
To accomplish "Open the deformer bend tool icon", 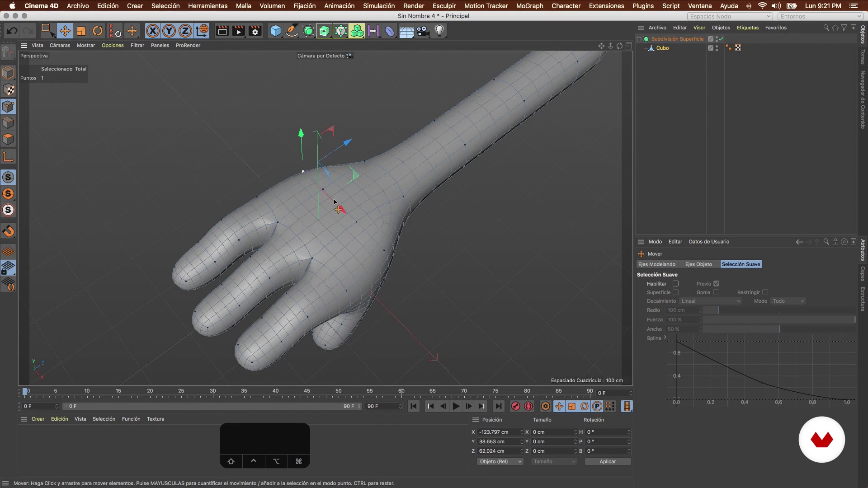I will [x=390, y=31].
